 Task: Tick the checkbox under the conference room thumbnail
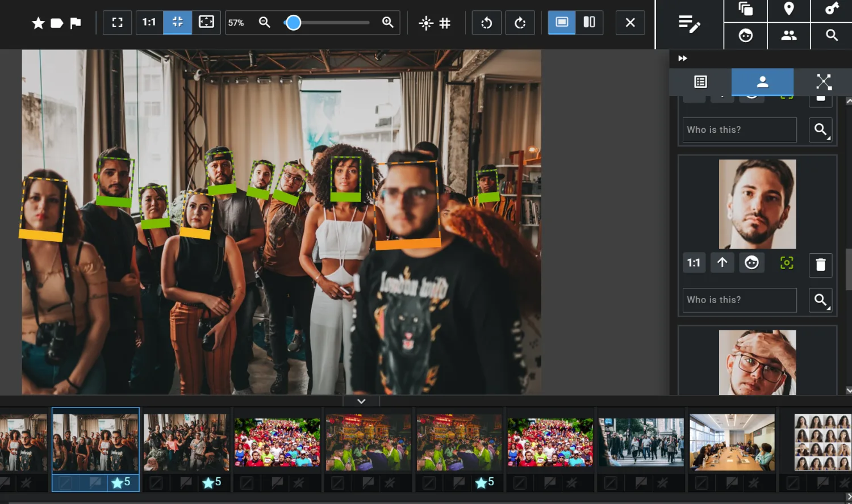[x=701, y=483]
